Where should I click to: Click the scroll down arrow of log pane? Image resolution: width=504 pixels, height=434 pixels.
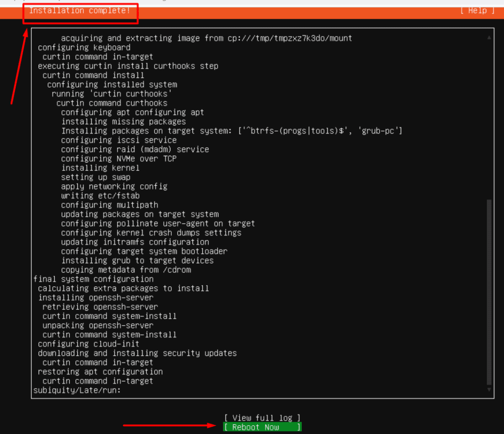tap(489, 390)
